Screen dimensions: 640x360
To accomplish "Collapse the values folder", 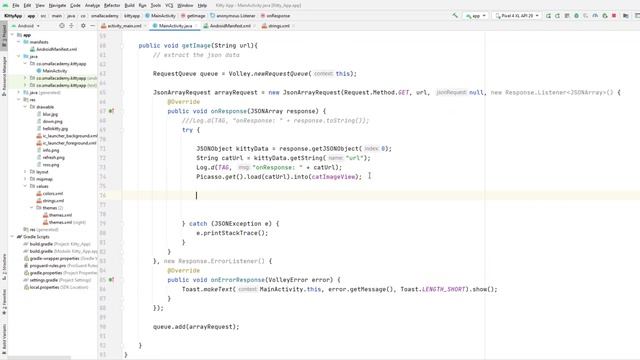I will coord(25,186).
